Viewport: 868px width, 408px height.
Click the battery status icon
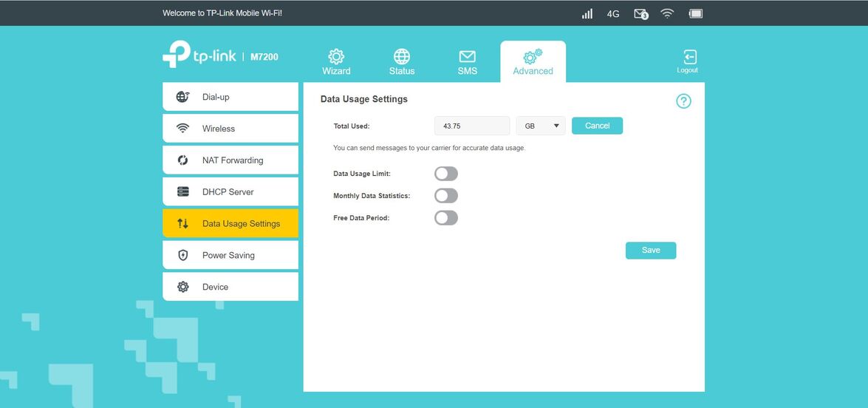point(695,13)
